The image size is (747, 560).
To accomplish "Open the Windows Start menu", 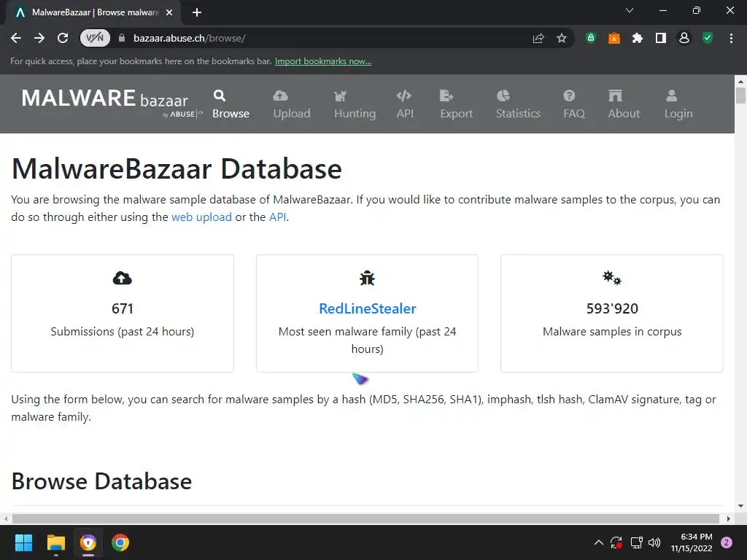I will tap(23, 542).
